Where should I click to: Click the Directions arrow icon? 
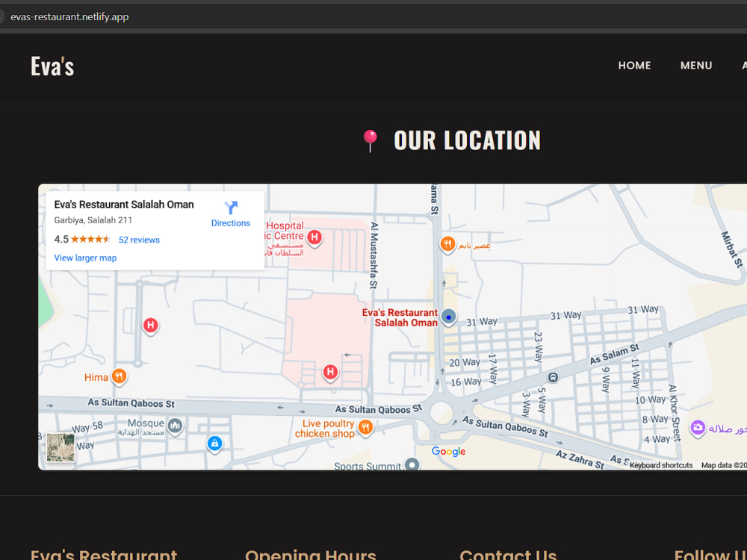coord(231,207)
